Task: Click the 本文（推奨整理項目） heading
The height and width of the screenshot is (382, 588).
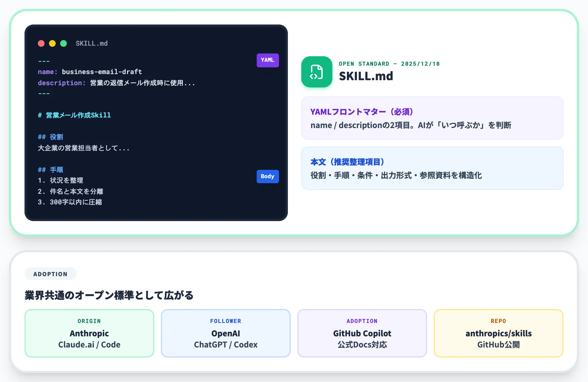Action: click(347, 162)
